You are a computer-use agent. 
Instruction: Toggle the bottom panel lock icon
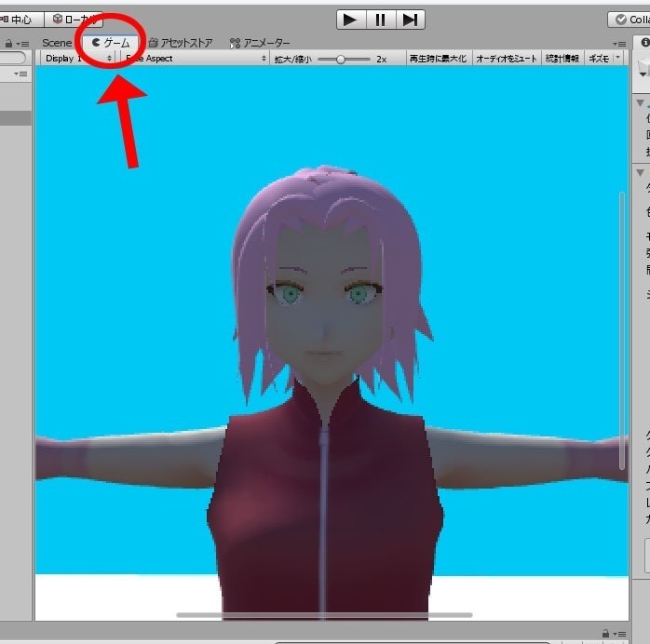point(605,634)
